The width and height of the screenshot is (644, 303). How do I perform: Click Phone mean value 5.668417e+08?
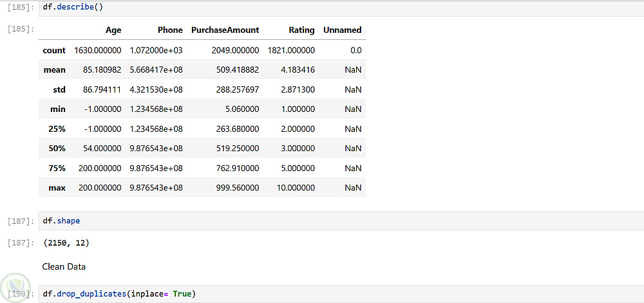(x=156, y=70)
